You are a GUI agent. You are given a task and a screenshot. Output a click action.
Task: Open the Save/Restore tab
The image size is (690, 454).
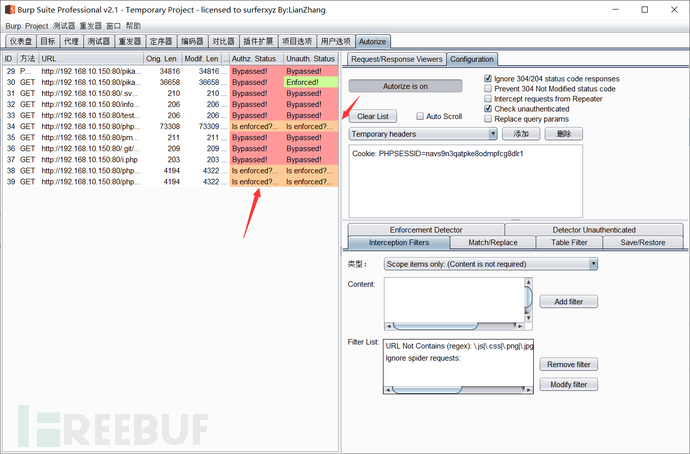click(x=642, y=242)
